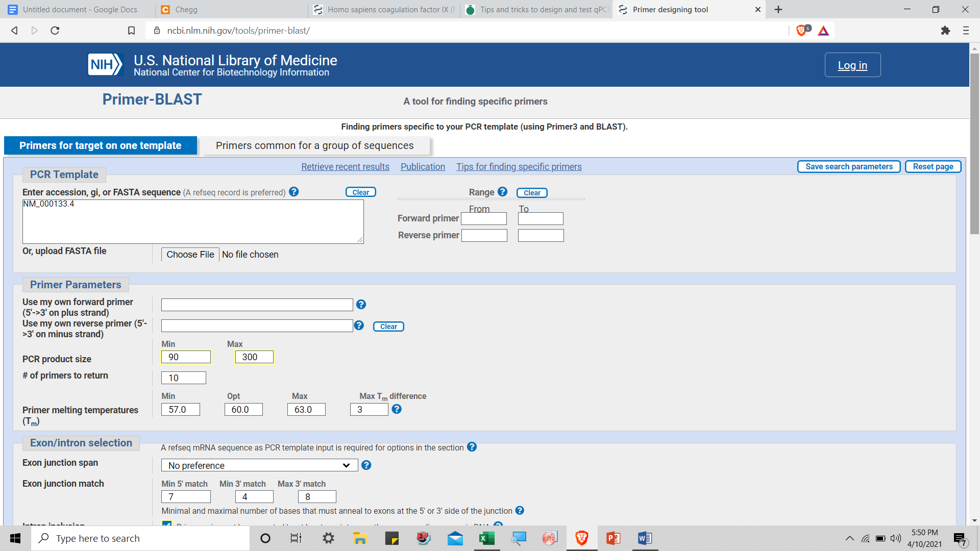Open help for own forward primer field
Viewport: 980px width, 551px height.
point(361,305)
